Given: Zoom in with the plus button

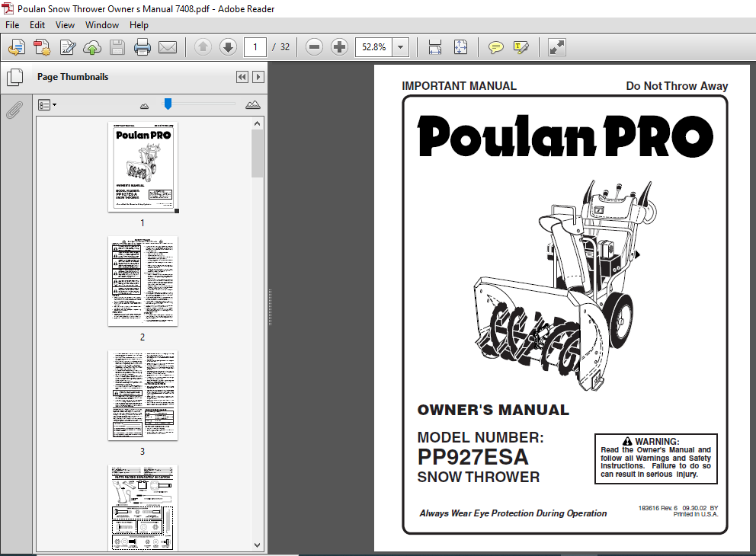Looking at the screenshot, I should pos(339,47).
